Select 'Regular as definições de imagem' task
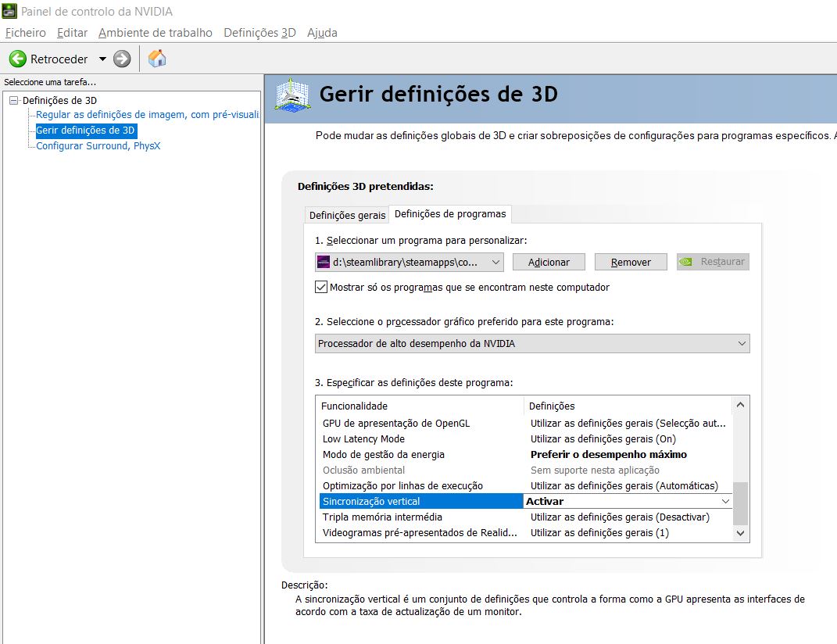 click(147, 115)
